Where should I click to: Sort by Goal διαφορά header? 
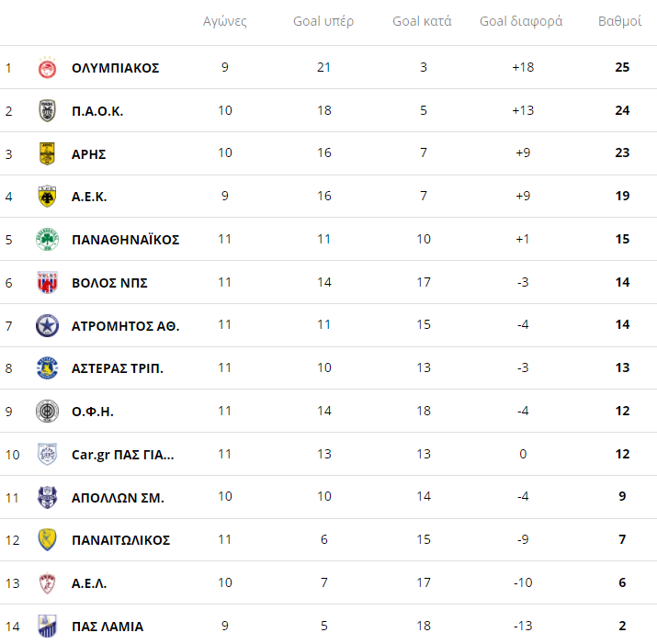pyautogui.click(x=521, y=21)
